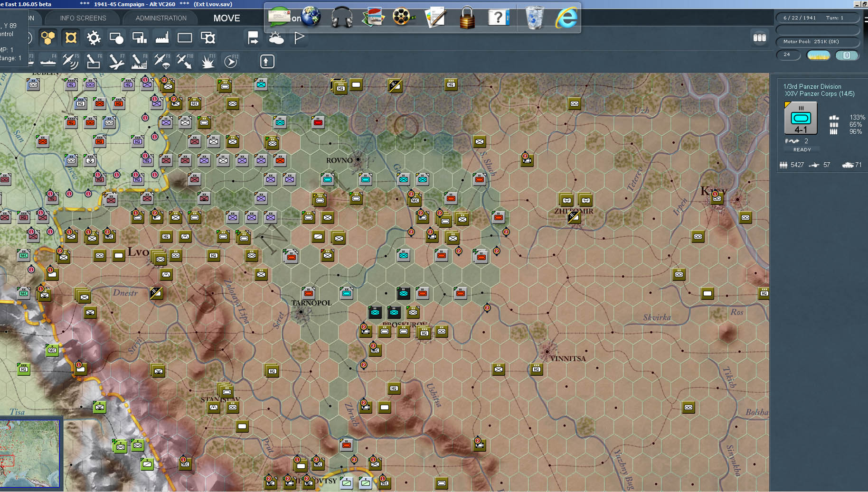The image size is (868, 492).
Task: Open the padlock dock icon
Action: click(x=467, y=18)
